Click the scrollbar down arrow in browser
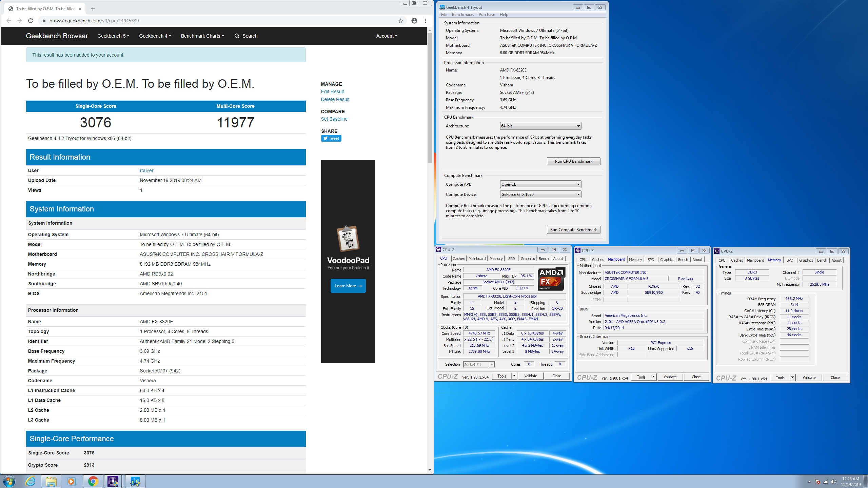 click(x=430, y=470)
